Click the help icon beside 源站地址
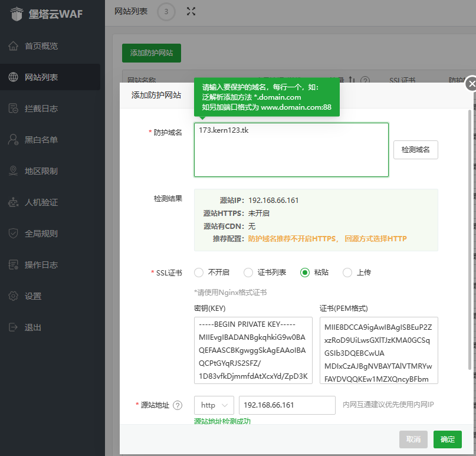Image resolution: width=476 pixels, height=456 pixels. pos(178,405)
